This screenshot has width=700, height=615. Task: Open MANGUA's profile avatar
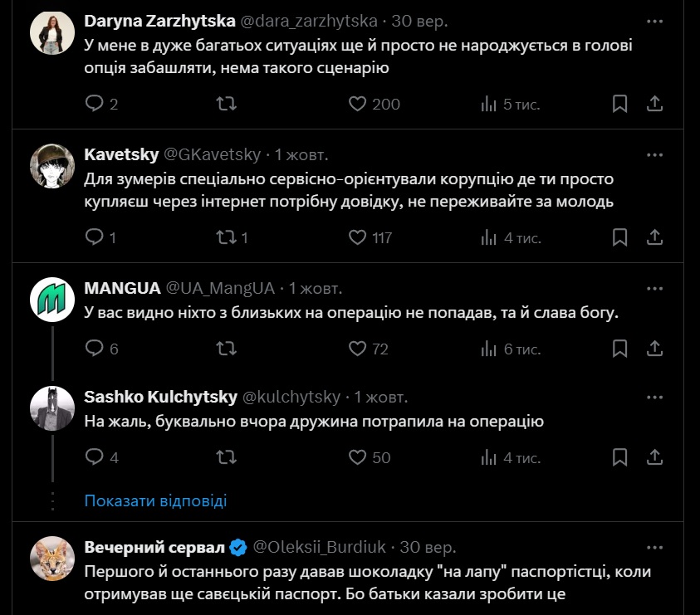pyautogui.click(x=53, y=298)
